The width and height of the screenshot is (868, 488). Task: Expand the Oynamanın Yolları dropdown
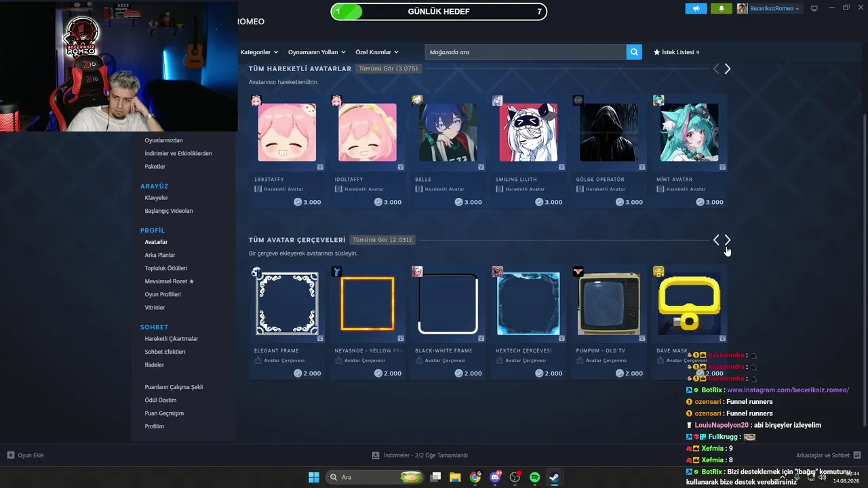(317, 52)
